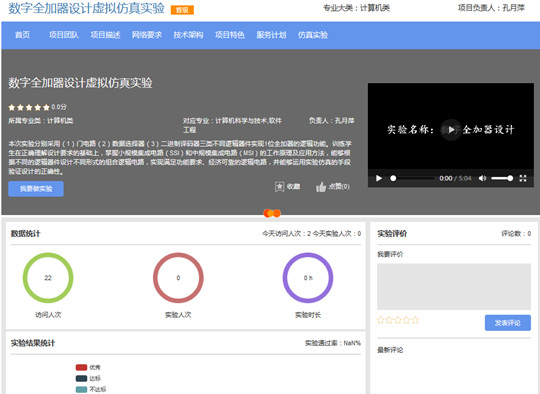Click the page title 数字全加器设计虚拟仿真实验 at top
Screen dimensions: 540x394
[x=86, y=8]
